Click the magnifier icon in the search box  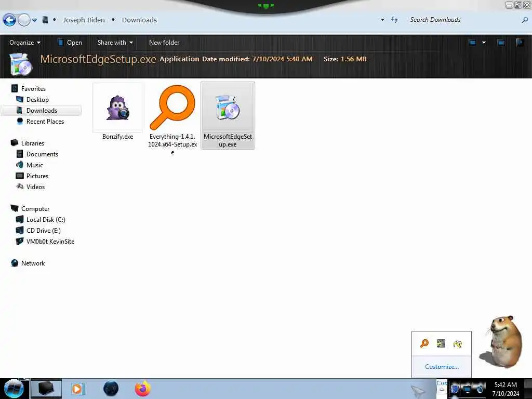click(x=525, y=20)
